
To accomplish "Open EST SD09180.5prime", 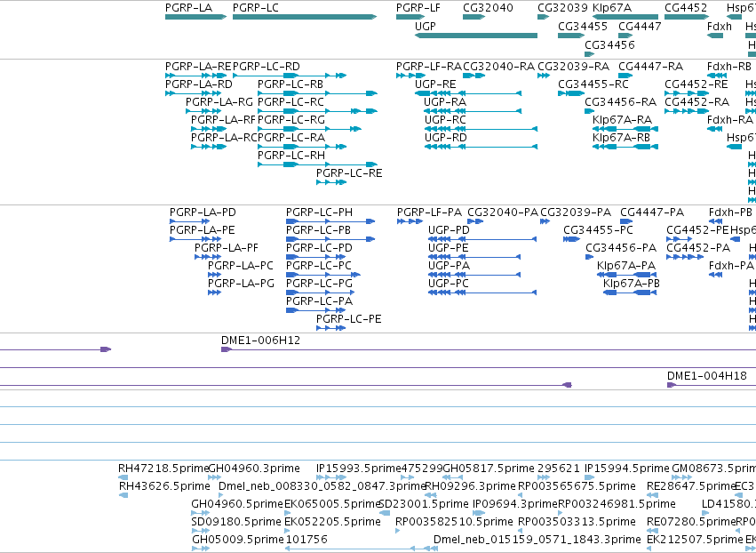I will (x=236, y=522).
